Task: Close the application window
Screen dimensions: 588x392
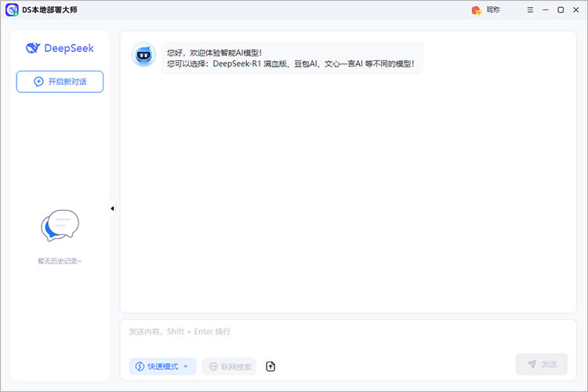Action: tap(576, 9)
